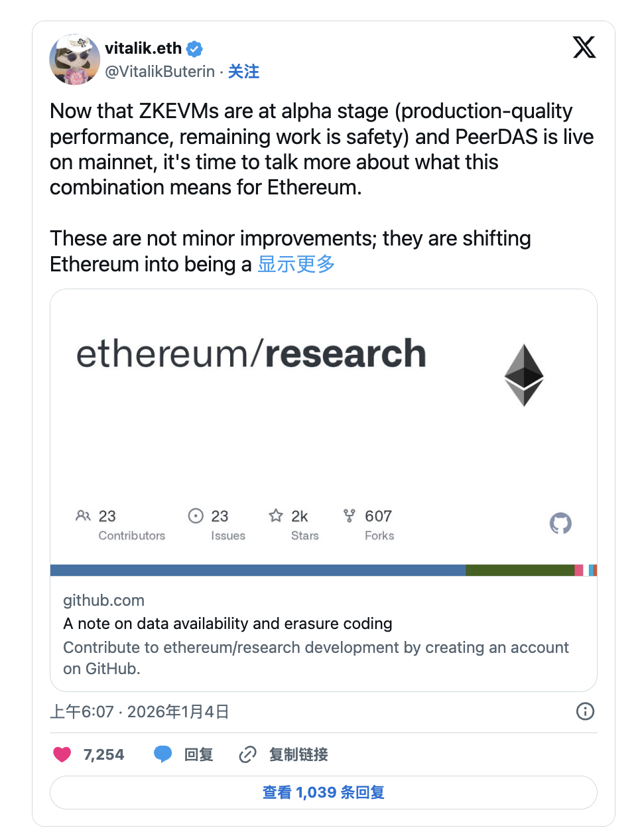The height and width of the screenshot is (840, 642).
Task: Open vitalik.eth profile avatar
Action: pos(74,60)
